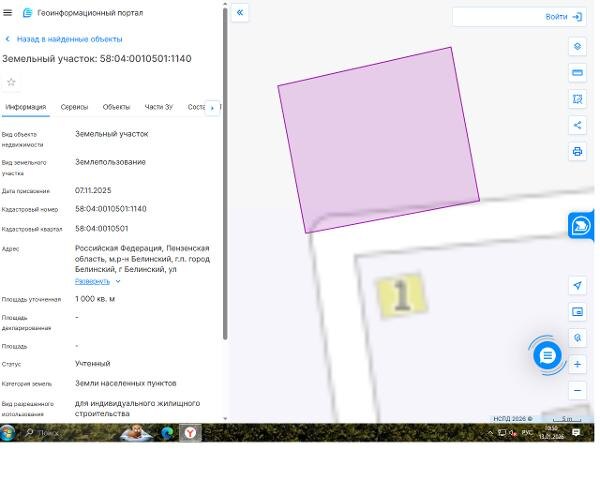The image size is (600, 480).
Task: Open the Windows Start button
Action: pos(8,433)
